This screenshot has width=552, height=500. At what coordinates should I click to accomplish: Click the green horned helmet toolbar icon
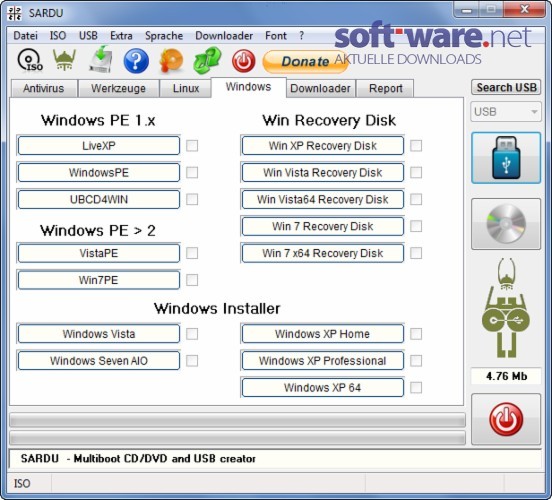(64, 60)
